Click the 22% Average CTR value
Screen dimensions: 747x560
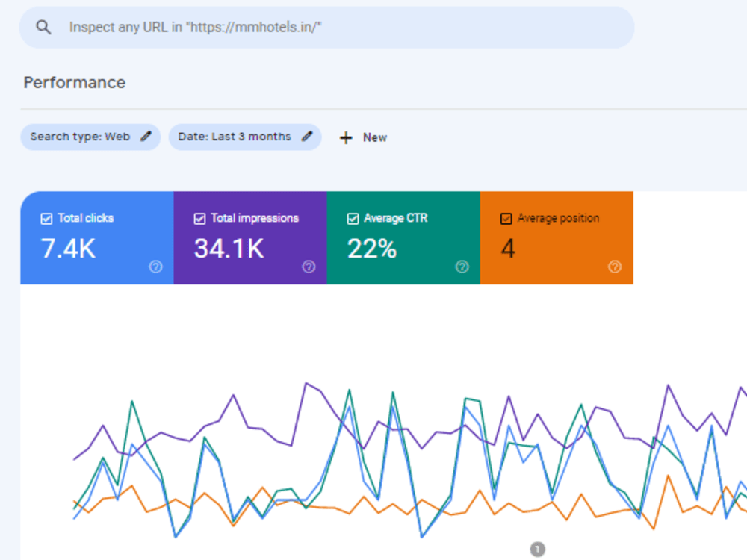point(372,249)
